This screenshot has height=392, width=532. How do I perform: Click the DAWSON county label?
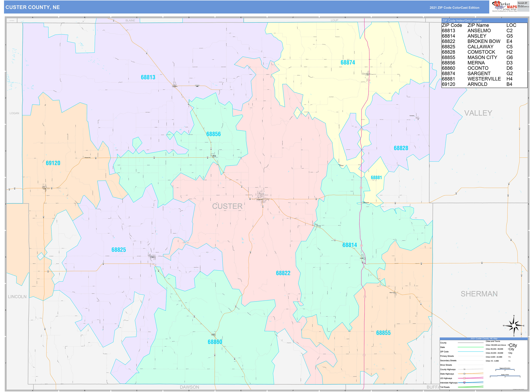tap(189, 387)
